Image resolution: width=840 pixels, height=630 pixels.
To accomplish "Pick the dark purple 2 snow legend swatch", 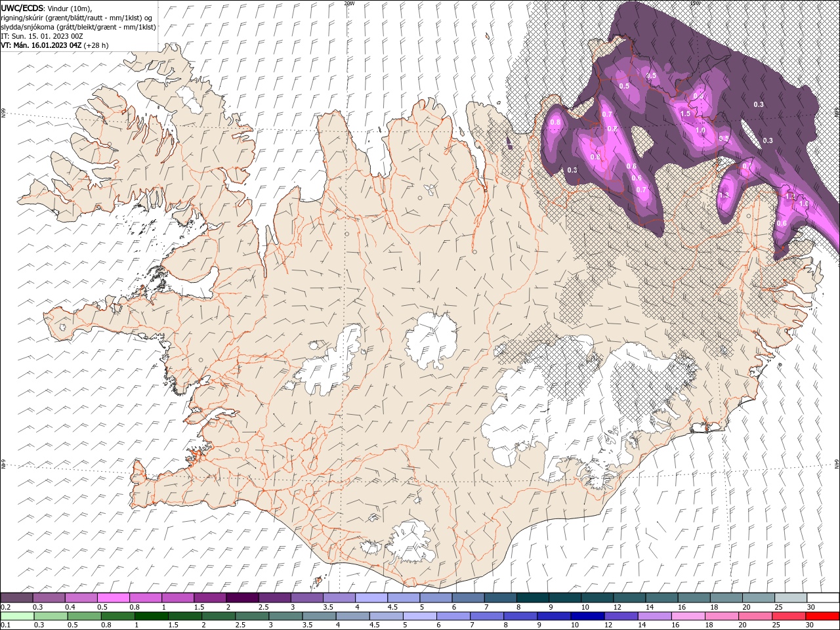I will (242, 598).
